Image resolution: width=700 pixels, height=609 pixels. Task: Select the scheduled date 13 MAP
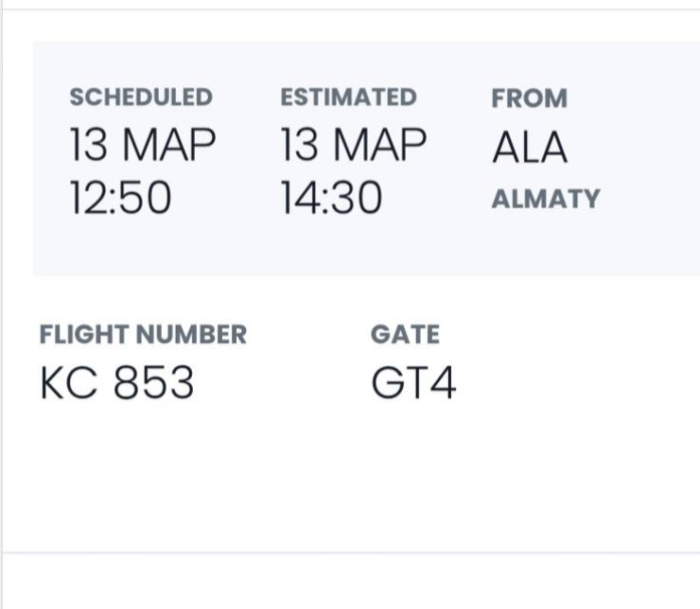143,147
